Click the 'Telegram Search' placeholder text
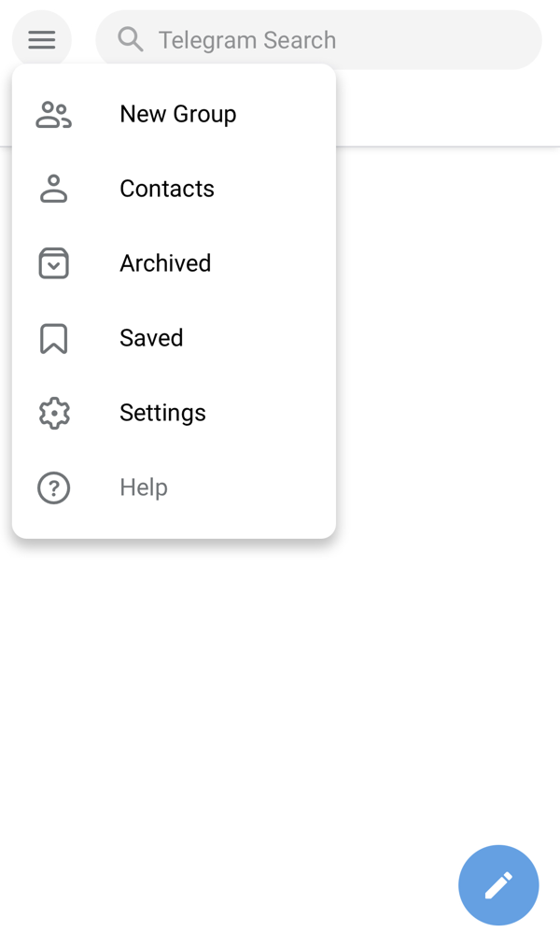This screenshot has width=560, height=946. pyautogui.click(x=246, y=40)
